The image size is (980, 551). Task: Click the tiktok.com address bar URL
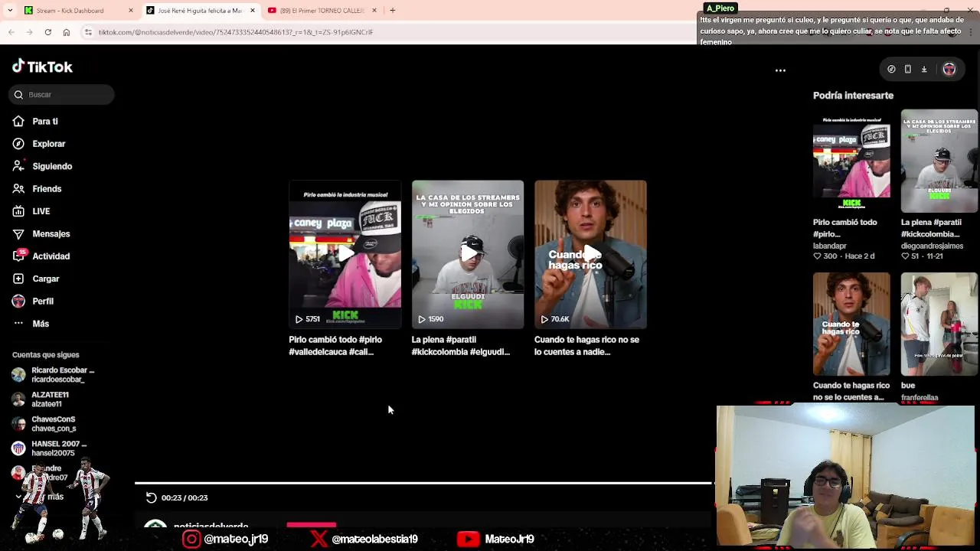(236, 32)
